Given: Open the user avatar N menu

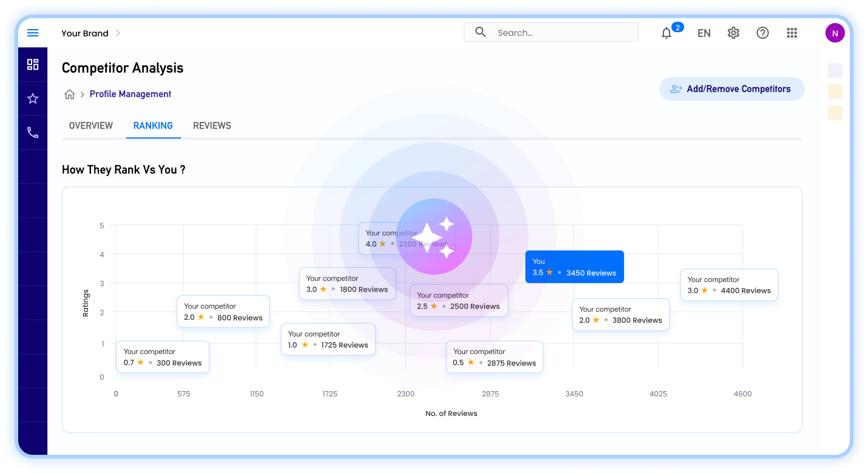Looking at the screenshot, I should click(835, 33).
